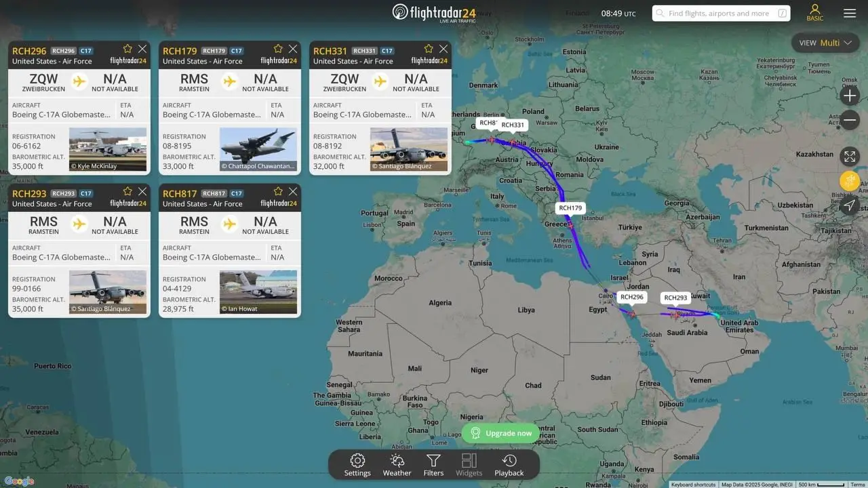Click the green Upgrade now button
The height and width of the screenshot is (488, 868).
coord(500,433)
